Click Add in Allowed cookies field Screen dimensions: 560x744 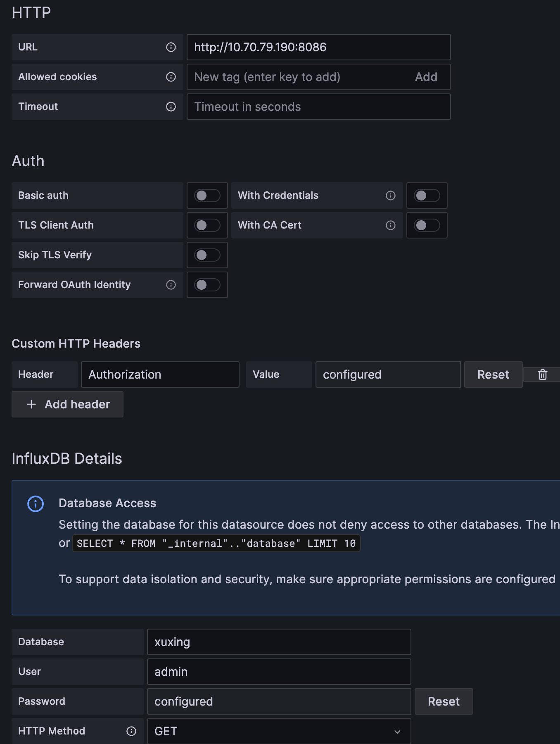pyautogui.click(x=426, y=77)
